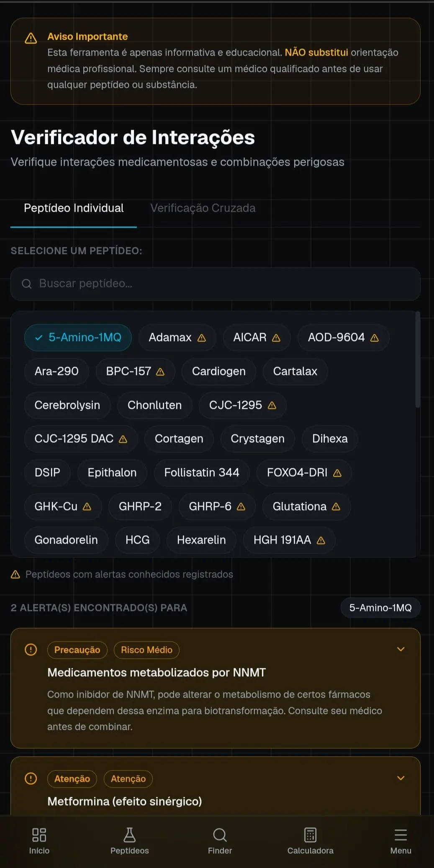Open the Início home icon
Viewport: 434px width, 868px height.
(39, 835)
